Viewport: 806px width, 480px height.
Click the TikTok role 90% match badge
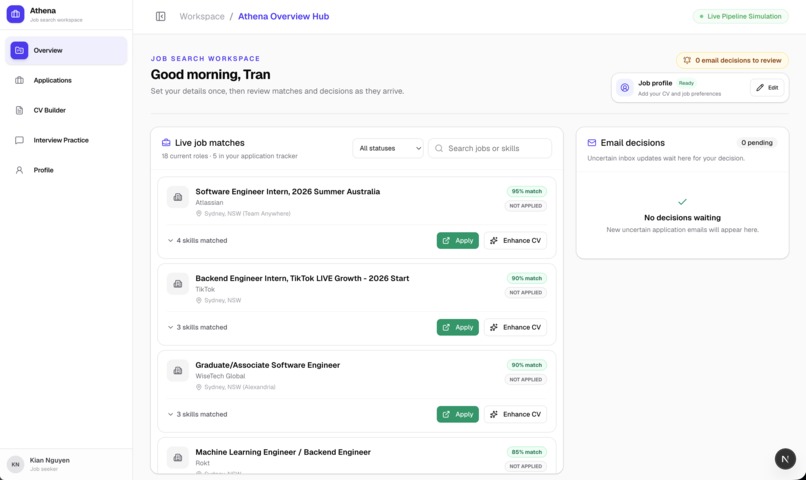(526, 278)
